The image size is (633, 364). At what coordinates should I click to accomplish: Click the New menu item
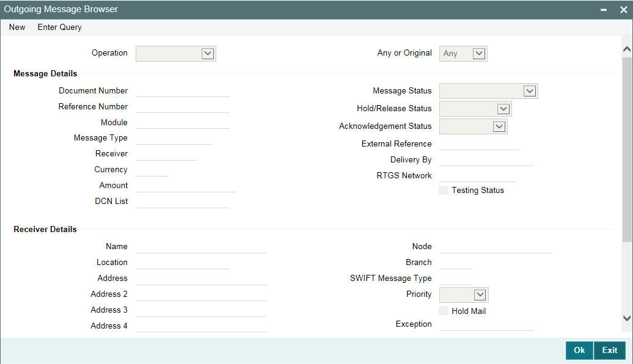tap(17, 27)
